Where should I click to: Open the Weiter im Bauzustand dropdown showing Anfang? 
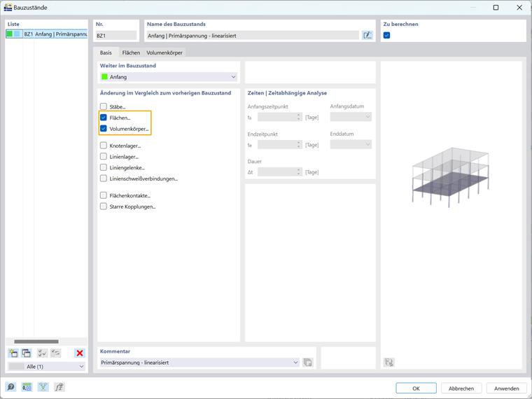(169, 77)
